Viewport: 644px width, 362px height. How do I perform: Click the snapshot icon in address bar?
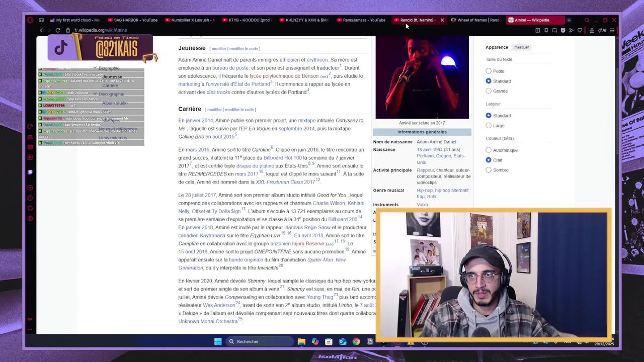pyautogui.click(x=554, y=30)
